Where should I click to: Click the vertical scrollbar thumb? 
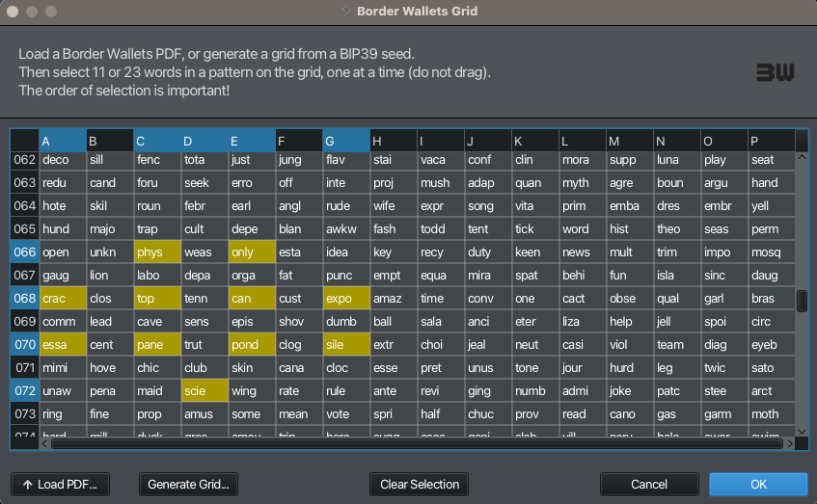(x=802, y=301)
